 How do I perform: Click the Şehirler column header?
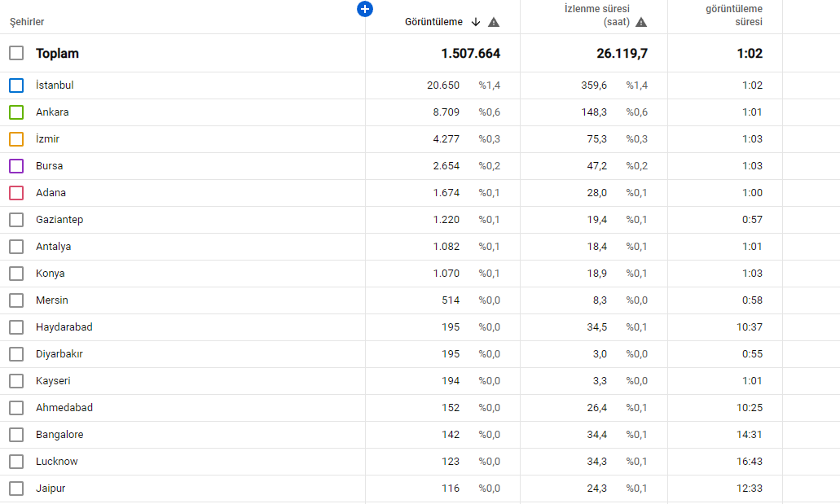(27, 22)
